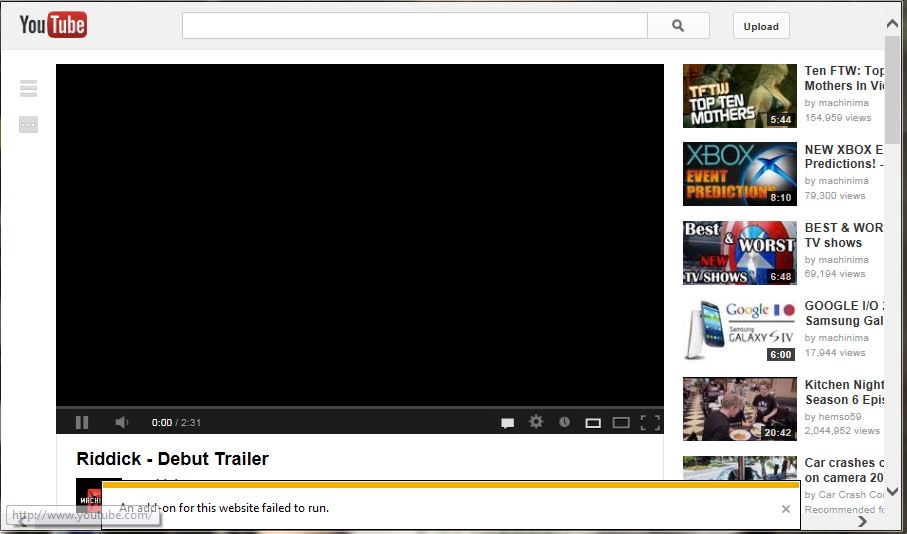This screenshot has width=907, height=534.
Task: Click the 0:00 / 2:31 time display
Action: [176, 422]
